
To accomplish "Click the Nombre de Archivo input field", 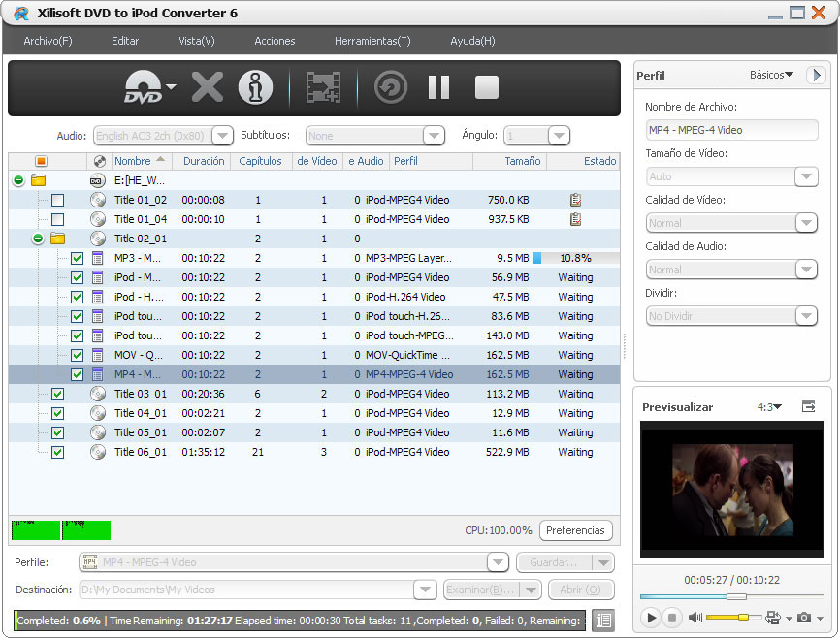I will pos(731,130).
